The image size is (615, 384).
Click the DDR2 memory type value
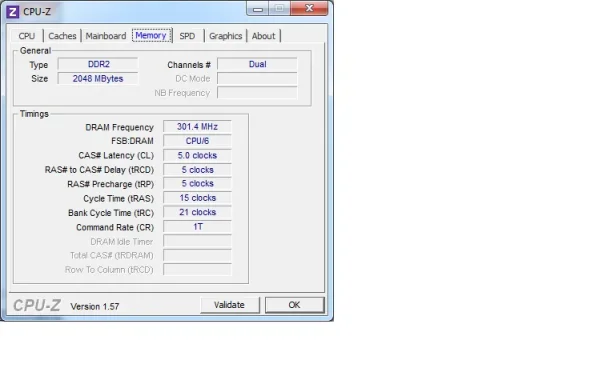pos(98,64)
